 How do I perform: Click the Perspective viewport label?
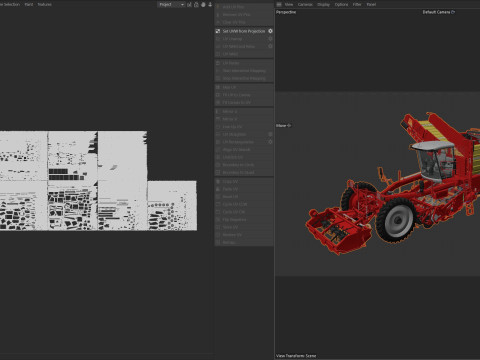(x=286, y=12)
